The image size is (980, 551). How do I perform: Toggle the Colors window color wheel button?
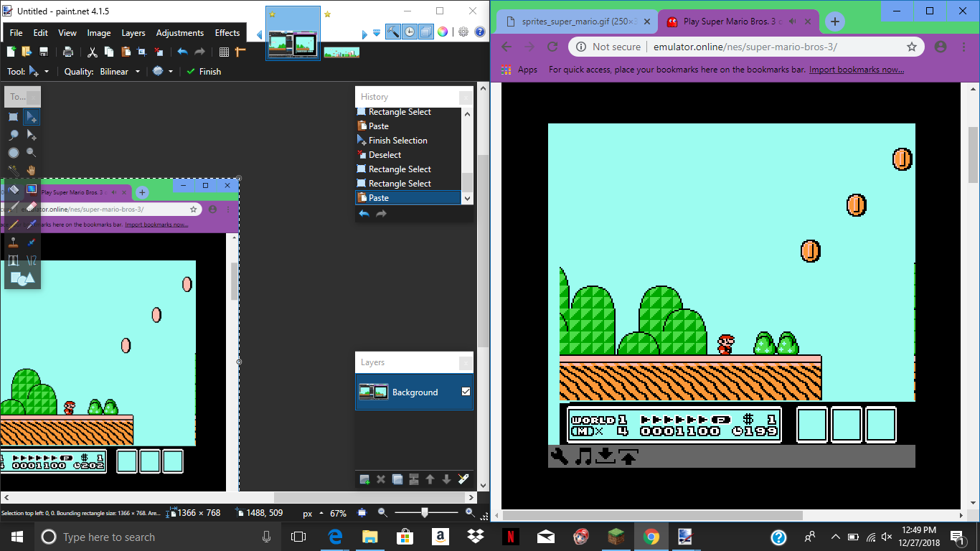point(443,32)
